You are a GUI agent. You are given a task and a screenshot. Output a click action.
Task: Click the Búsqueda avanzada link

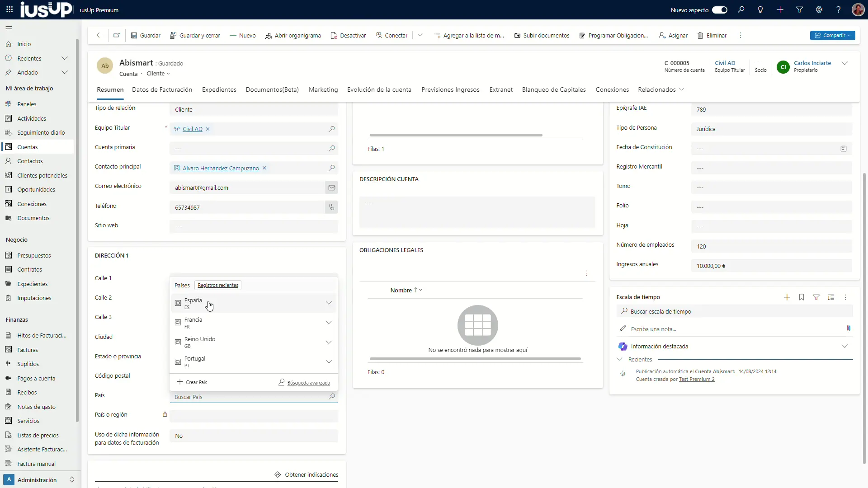click(308, 383)
